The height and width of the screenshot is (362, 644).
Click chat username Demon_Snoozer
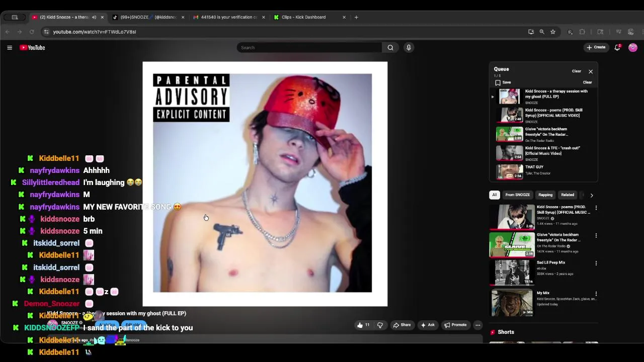click(52, 304)
